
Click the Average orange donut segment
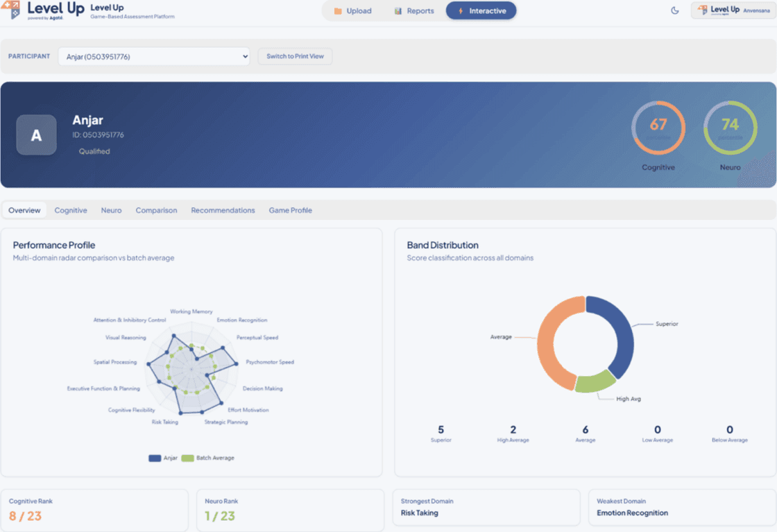(547, 344)
